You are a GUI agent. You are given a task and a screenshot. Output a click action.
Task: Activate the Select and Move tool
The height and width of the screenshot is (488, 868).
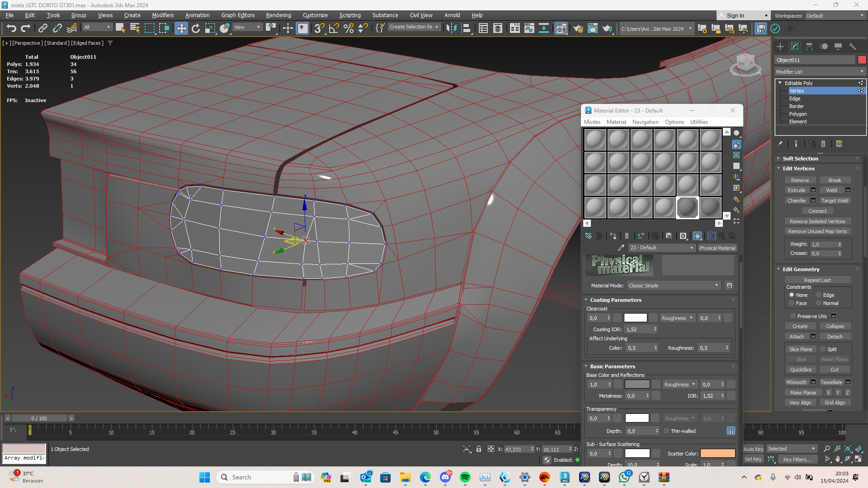(x=181, y=28)
